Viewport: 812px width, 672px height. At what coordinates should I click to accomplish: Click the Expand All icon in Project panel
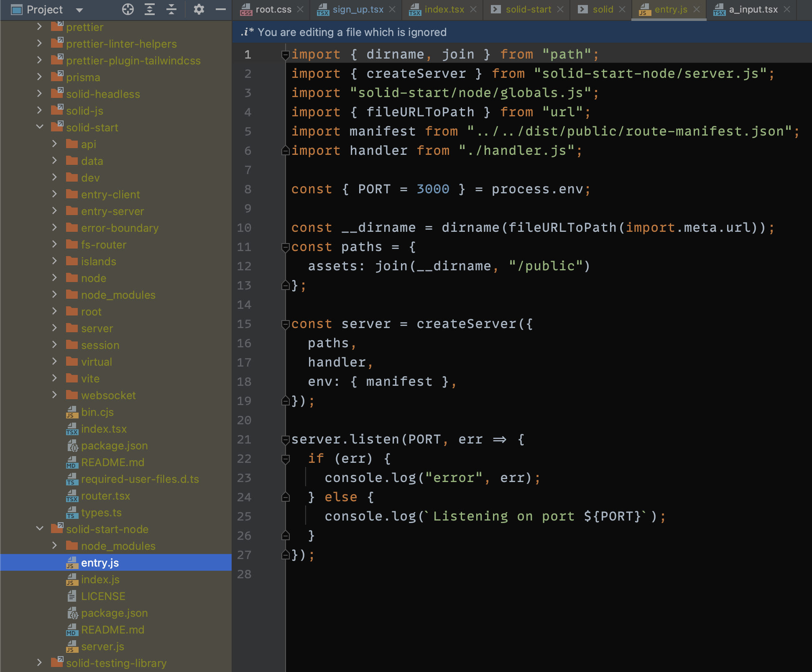click(150, 9)
